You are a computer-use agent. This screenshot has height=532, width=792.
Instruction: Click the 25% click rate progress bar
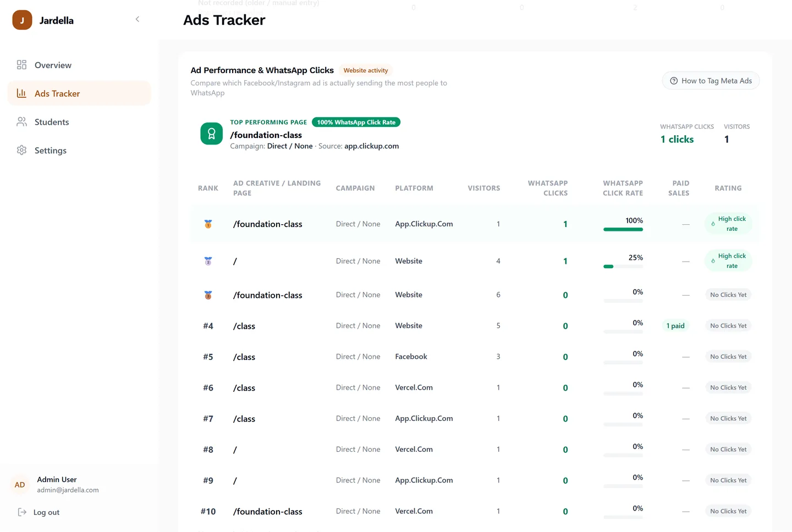pyautogui.click(x=623, y=267)
